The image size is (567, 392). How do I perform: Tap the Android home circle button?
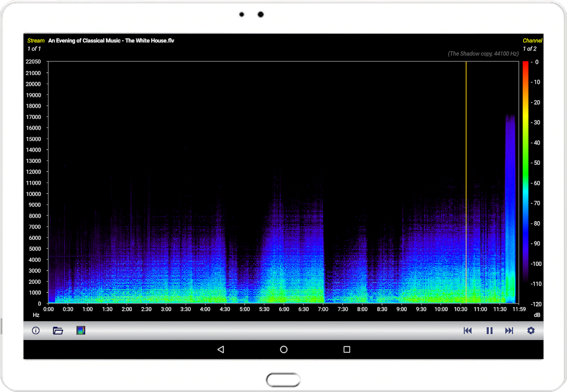(x=283, y=349)
